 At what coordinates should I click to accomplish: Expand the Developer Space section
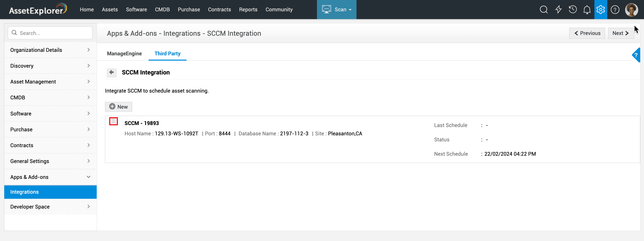pyautogui.click(x=50, y=207)
